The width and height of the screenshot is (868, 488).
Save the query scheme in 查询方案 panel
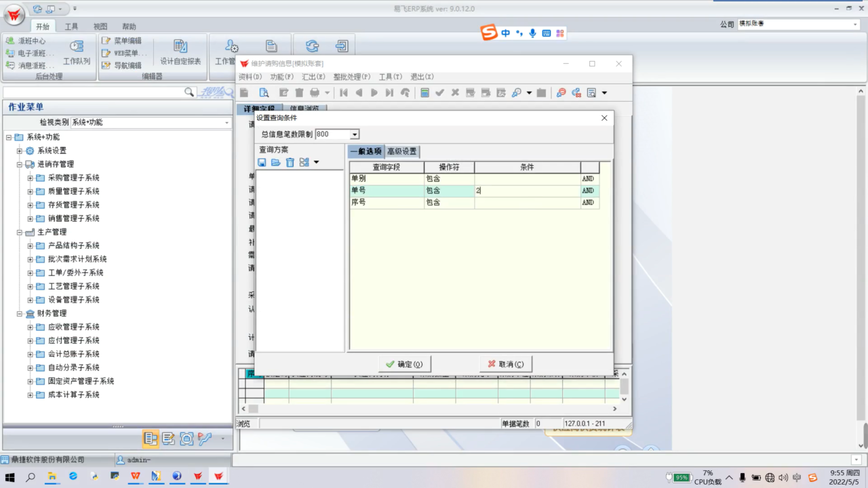point(262,163)
